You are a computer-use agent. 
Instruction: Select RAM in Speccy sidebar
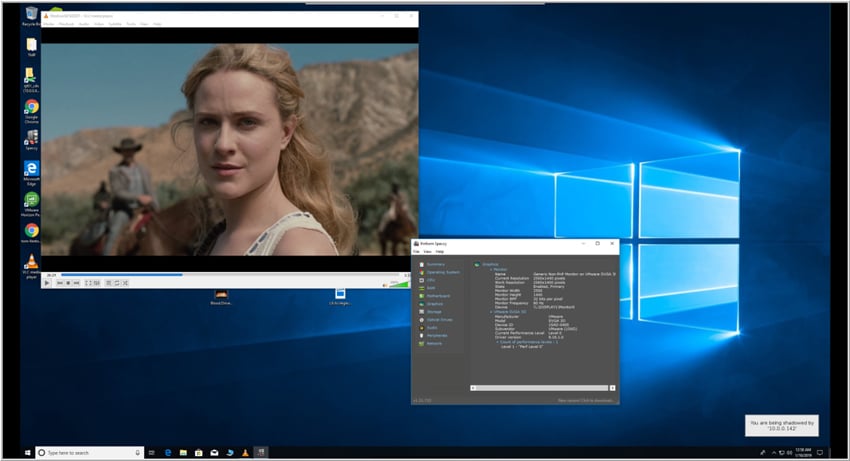point(431,288)
